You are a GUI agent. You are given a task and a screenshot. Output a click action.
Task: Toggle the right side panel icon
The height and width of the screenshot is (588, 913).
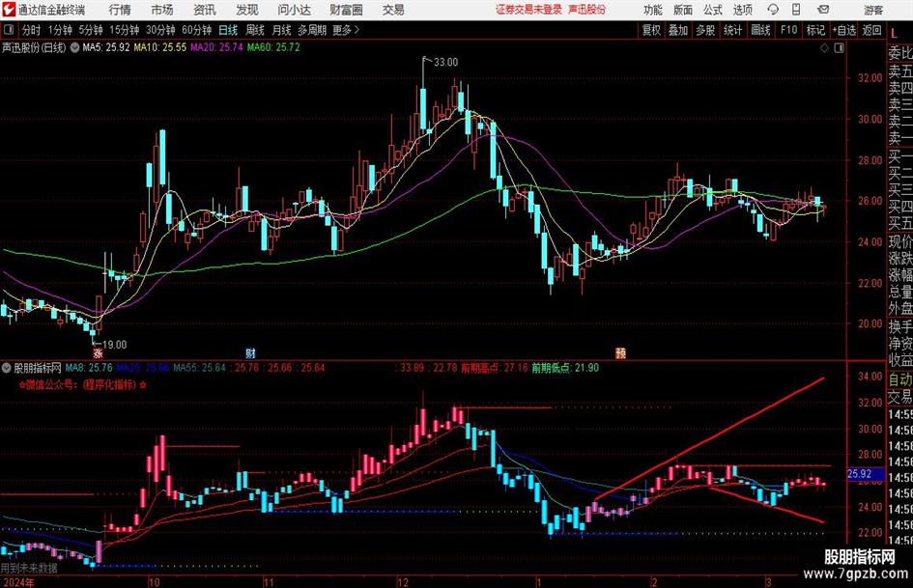pyautogui.click(x=839, y=48)
